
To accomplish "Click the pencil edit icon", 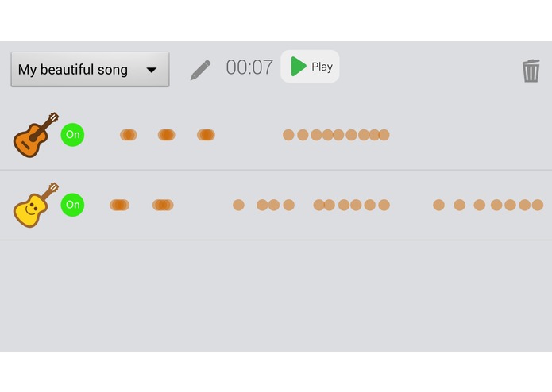I will pyautogui.click(x=201, y=69).
